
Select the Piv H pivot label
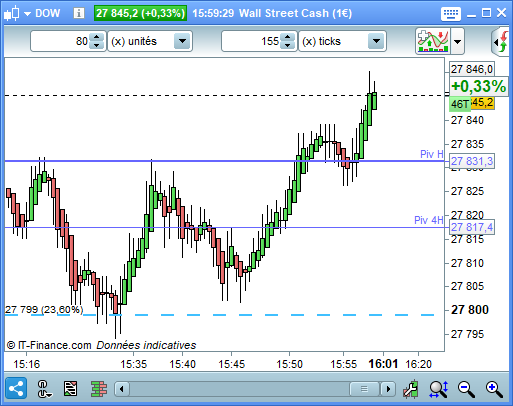pos(431,154)
